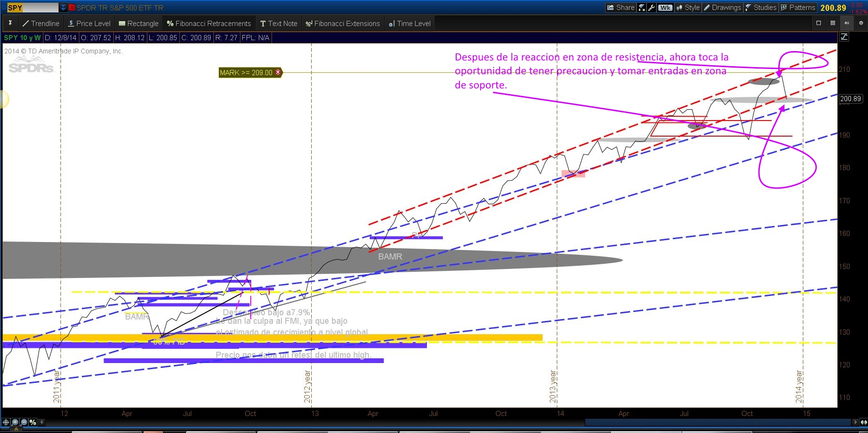Toggle the percent scale button

click(33, 422)
